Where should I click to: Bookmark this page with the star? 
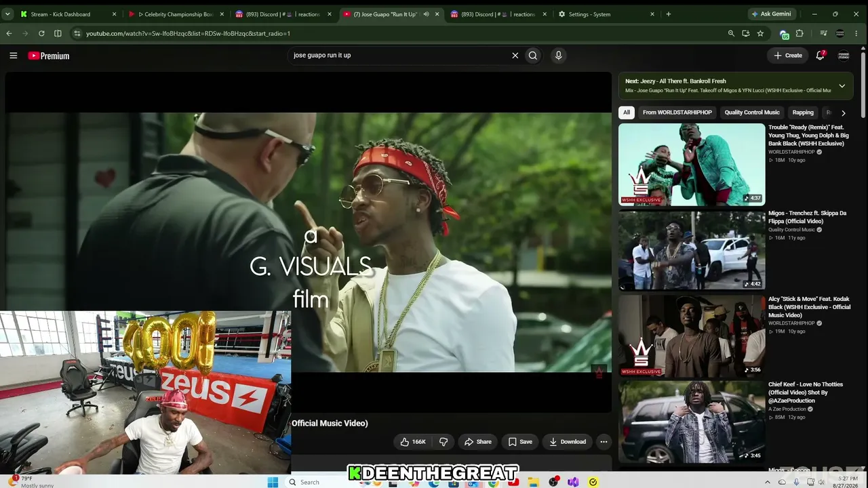coord(760,33)
